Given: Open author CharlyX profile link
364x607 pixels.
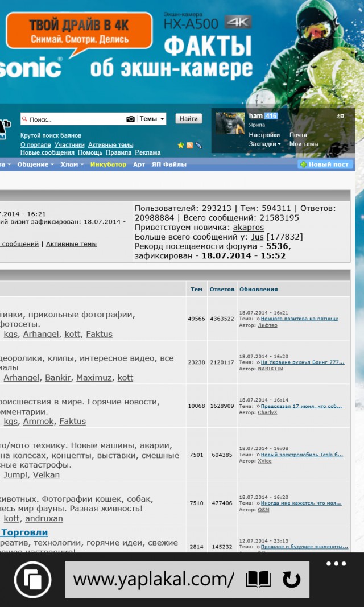Looking at the screenshot, I should tap(267, 412).
